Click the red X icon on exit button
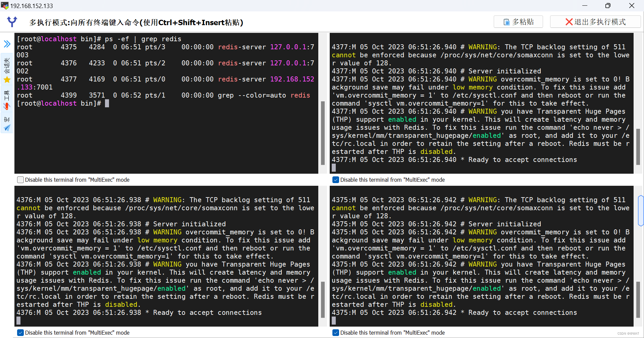644x338 pixels. [569, 22]
